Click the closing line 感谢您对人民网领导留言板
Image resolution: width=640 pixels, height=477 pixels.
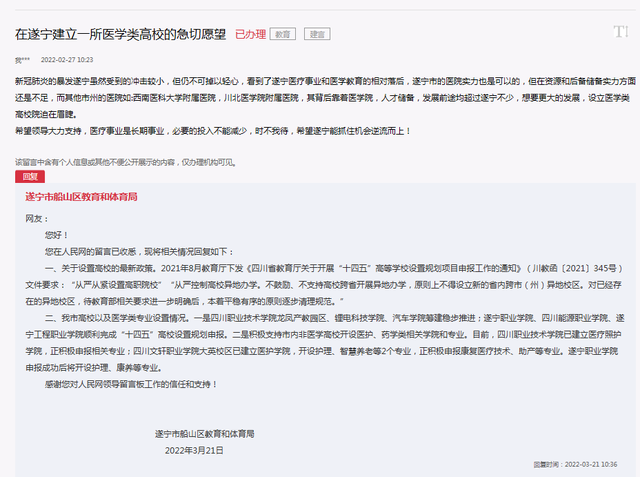pos(130,383)
